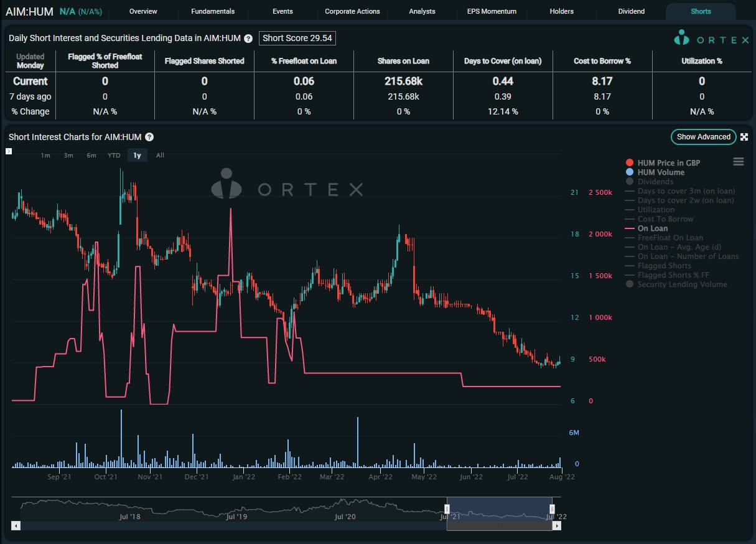Switch to the Analysts tab
Viewport: 756px width, 544px height.
(x=422, y=11)
